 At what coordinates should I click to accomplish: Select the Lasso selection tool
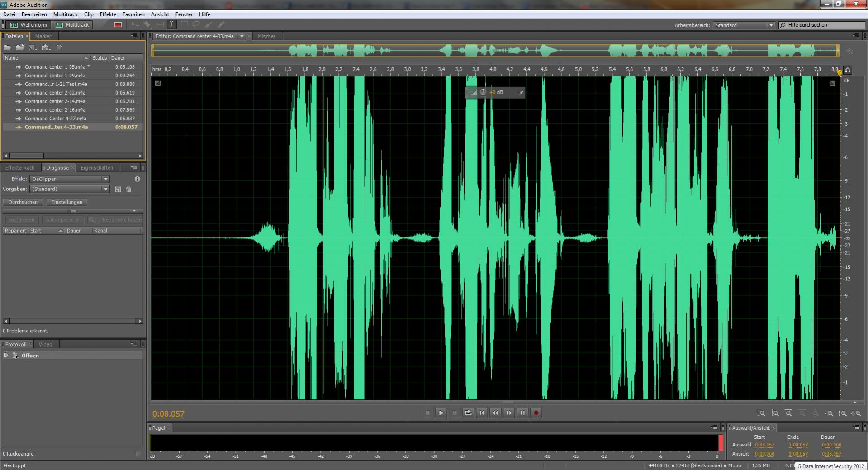click(196, 25)
